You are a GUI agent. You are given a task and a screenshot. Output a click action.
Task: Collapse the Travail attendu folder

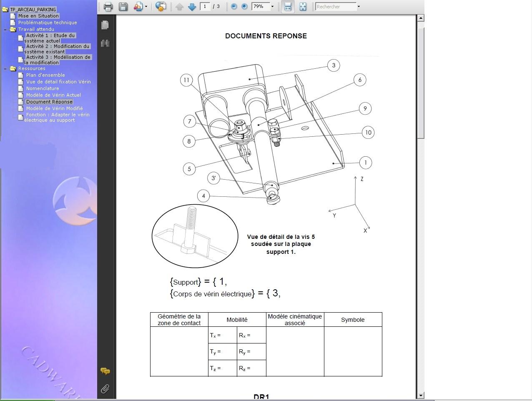5,30
